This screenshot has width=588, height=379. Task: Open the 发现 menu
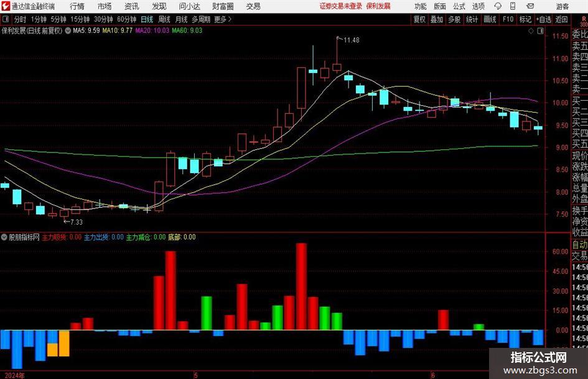[159, 6]
